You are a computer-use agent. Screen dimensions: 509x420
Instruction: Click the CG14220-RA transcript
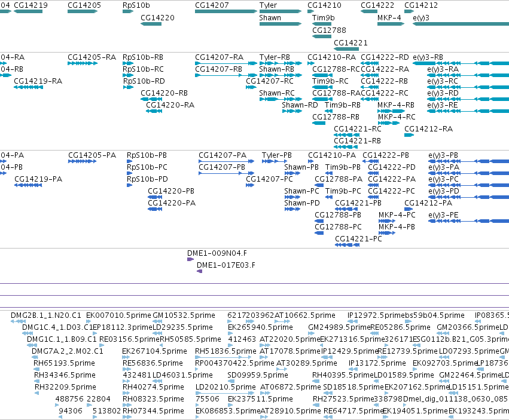pos(154,111)
